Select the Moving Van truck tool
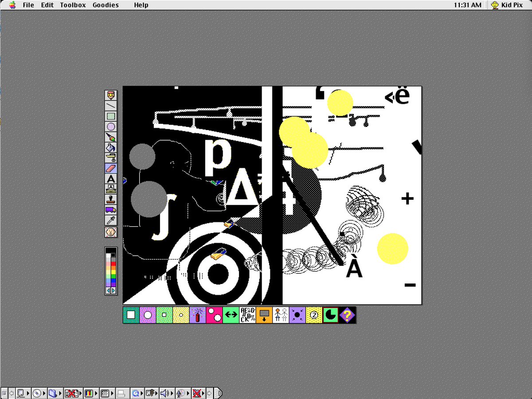Screen dimensions: 532x399 point(111,210)
